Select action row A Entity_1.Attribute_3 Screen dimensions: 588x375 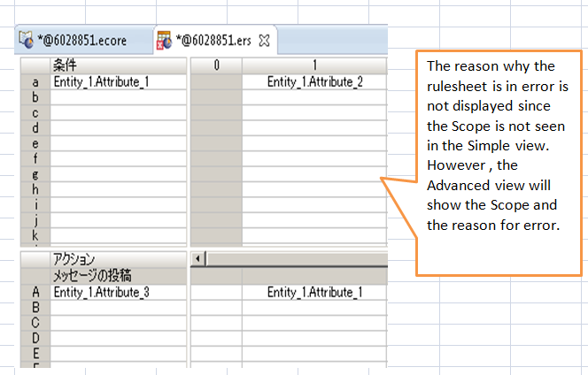click(x=118, y=292)
